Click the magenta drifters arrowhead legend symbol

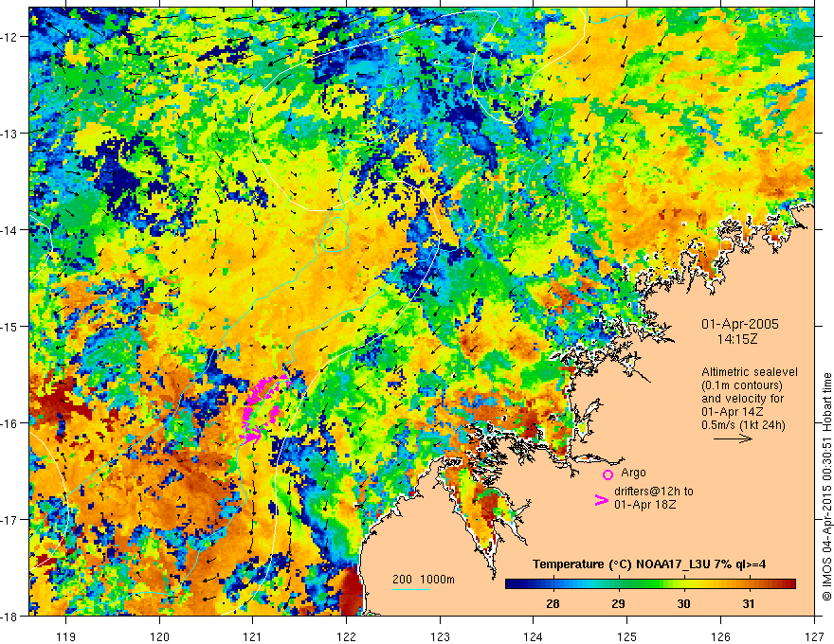[x=601, y=500]
